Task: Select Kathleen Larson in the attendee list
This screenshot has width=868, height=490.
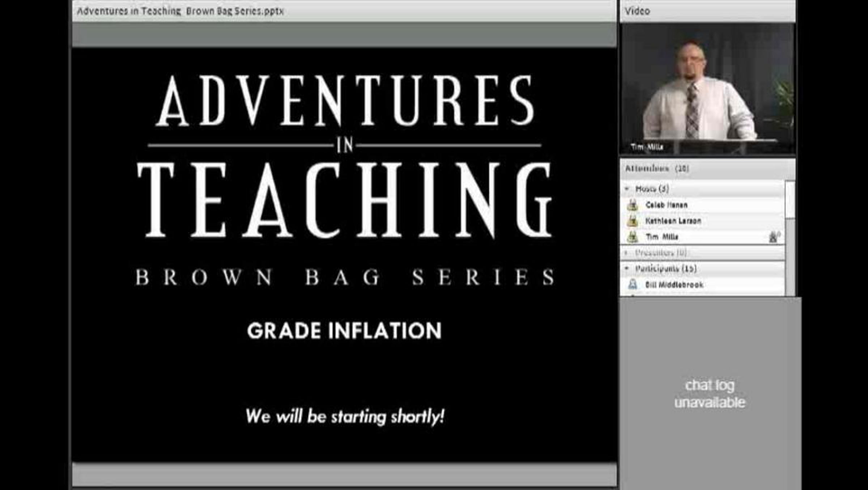Action: point(673,221)
